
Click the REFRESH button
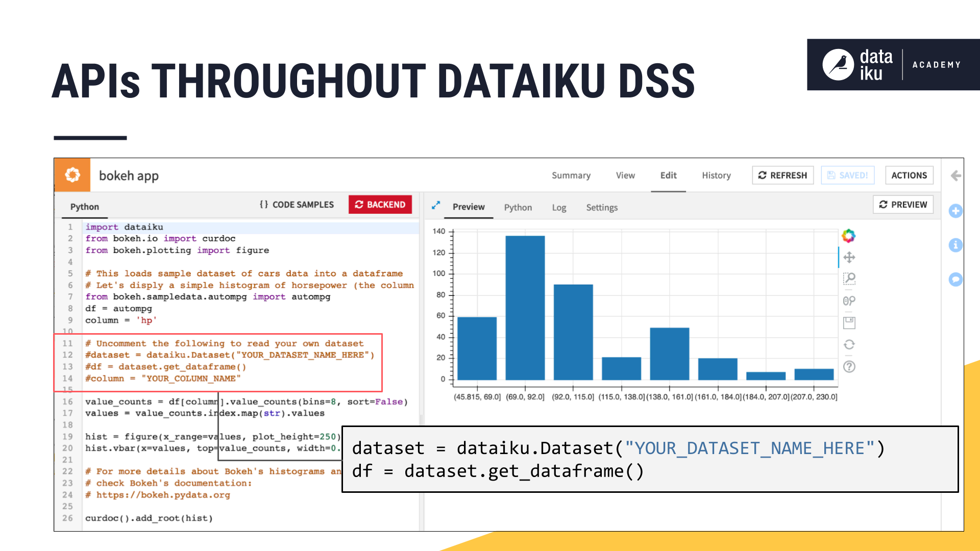coord(782,175)
